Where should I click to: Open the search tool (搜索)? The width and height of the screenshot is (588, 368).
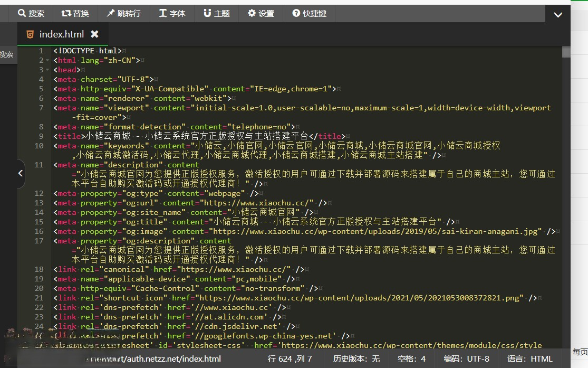pos(31,14)
